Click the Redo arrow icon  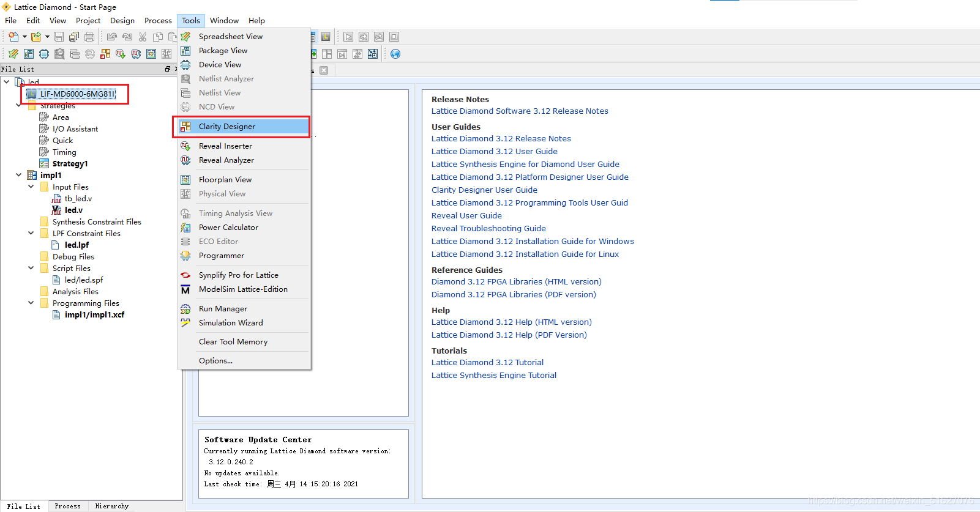127,37
